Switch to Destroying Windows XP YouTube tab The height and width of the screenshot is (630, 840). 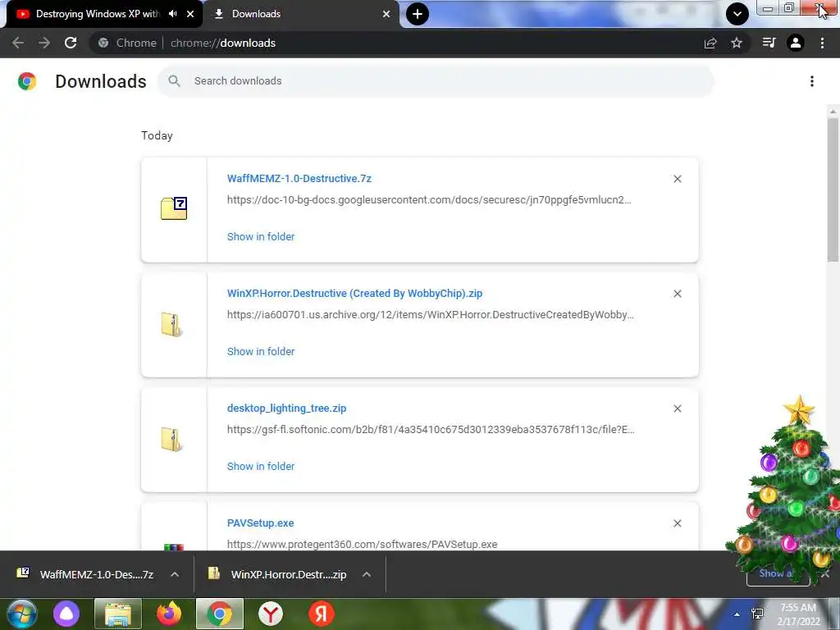tap(98, 14)
